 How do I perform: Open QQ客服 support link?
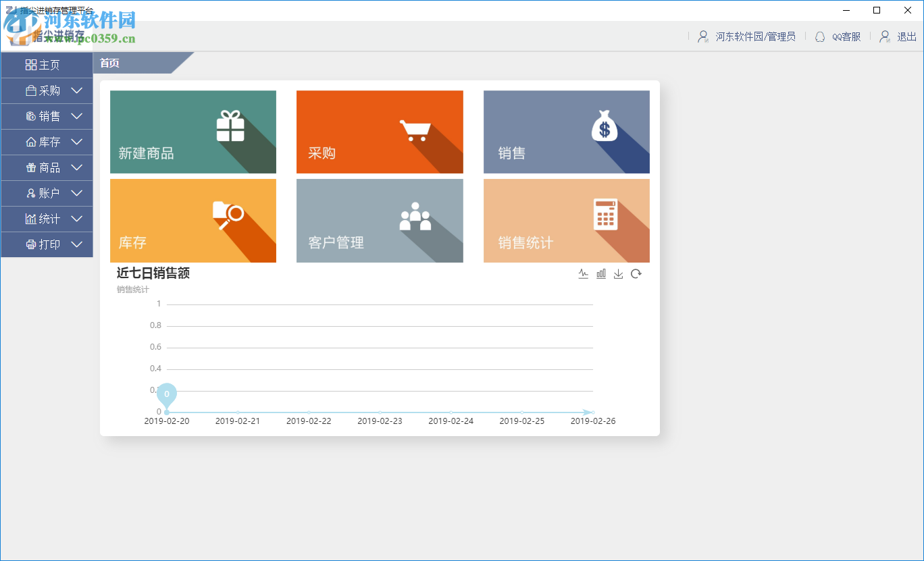(x=846, y=36)
